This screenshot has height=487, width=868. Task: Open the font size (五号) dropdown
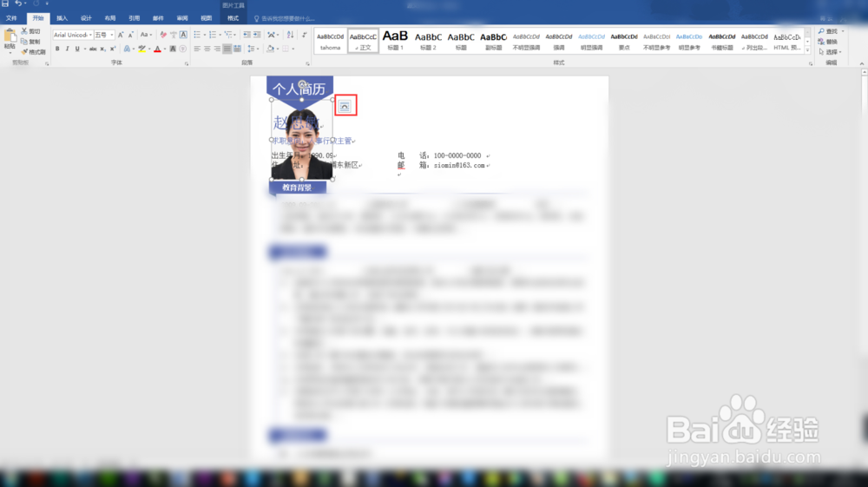112,35
